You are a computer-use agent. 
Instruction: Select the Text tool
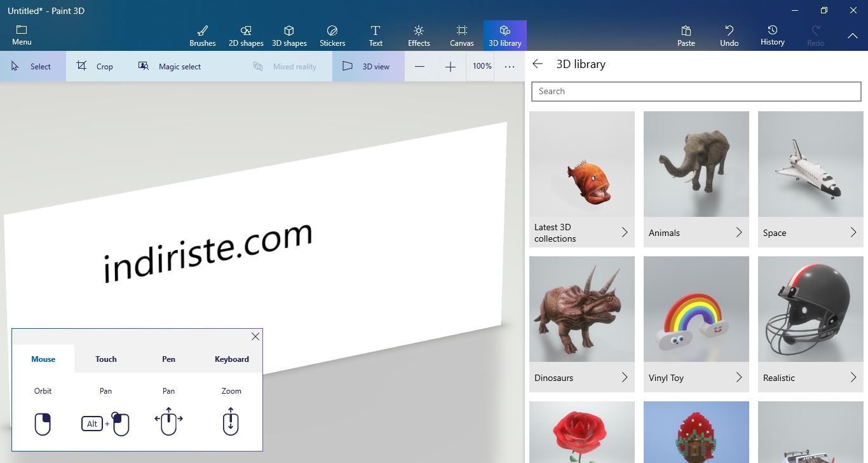pos(376,36)
